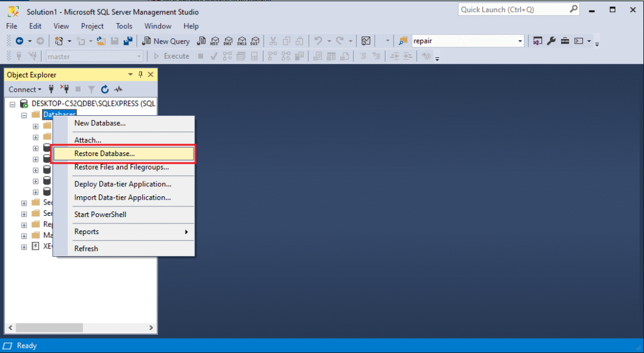644x353 pixels.
Task: Collapse the Databases folder node
Action: 24,115
